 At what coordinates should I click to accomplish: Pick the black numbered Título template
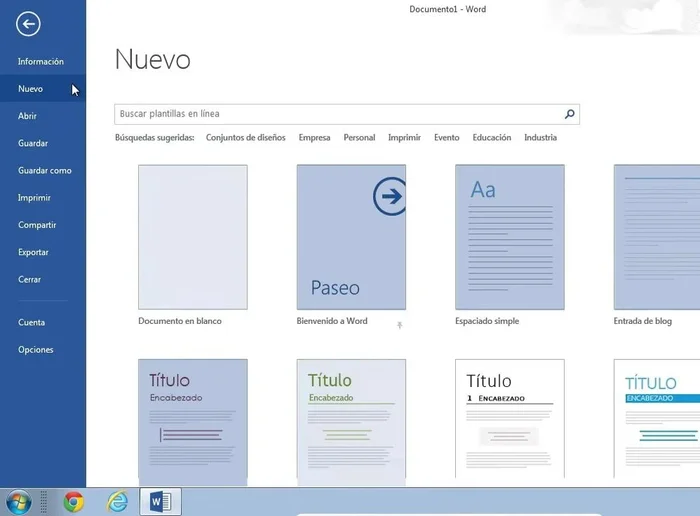click(x=510, y=419)
